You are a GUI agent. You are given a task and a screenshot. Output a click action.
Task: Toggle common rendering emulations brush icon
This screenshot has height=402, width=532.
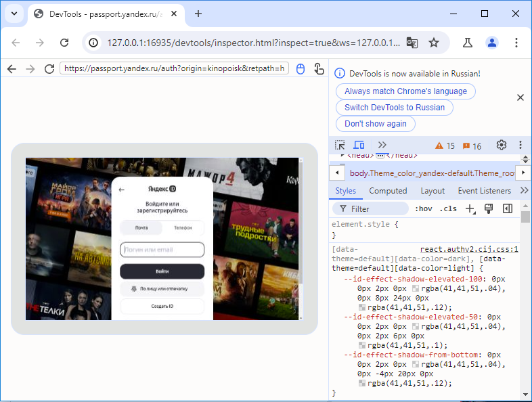489,208
